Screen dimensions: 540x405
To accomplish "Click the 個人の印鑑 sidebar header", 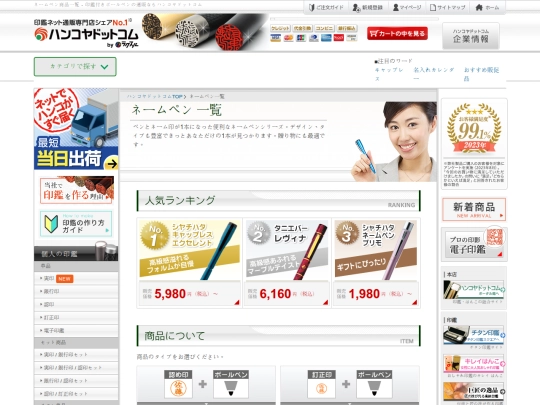I will coord(76,253).
